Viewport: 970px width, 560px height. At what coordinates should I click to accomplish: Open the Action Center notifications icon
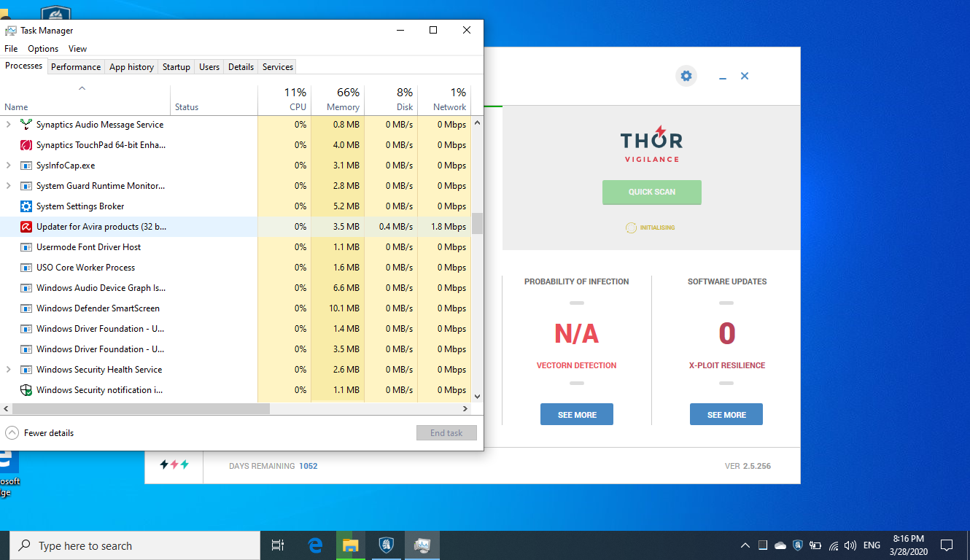[x=947, y=545]
